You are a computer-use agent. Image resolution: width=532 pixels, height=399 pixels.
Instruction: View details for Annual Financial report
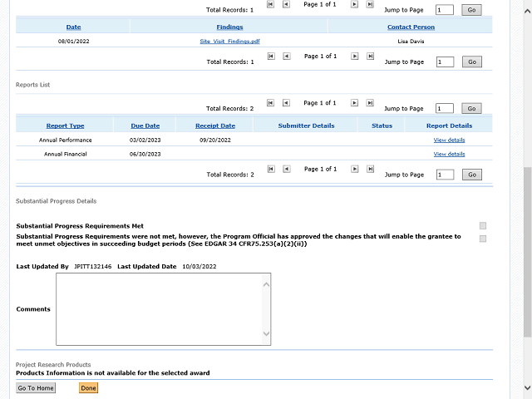[x=449, y=154]
